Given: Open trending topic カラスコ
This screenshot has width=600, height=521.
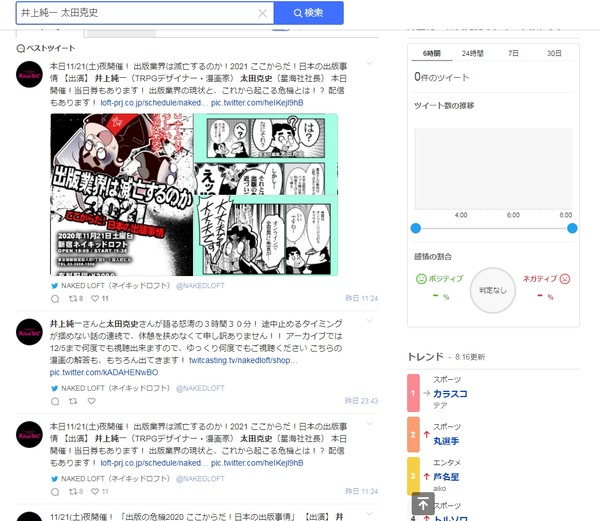Looking at the screenshot, I should click(450, 394).
